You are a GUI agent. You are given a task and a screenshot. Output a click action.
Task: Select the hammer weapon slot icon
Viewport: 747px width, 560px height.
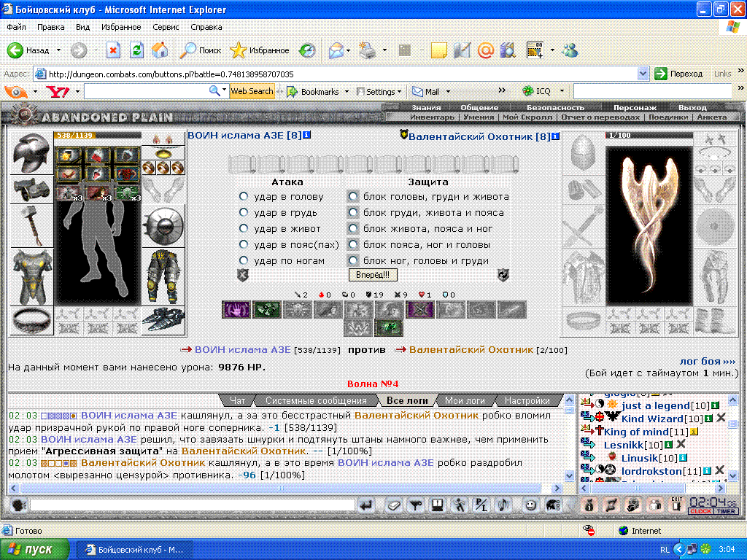coord(31,226)
